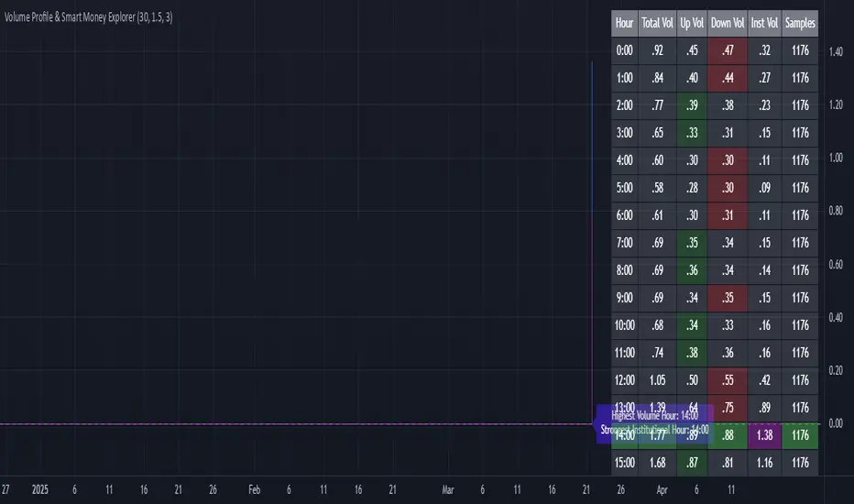Select the 11:00 hour cell

coord(624,353)
